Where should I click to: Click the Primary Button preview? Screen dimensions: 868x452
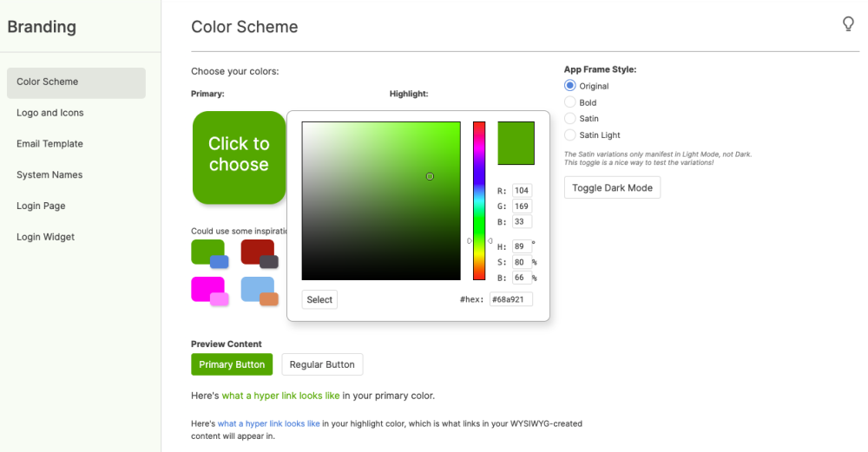232,364
